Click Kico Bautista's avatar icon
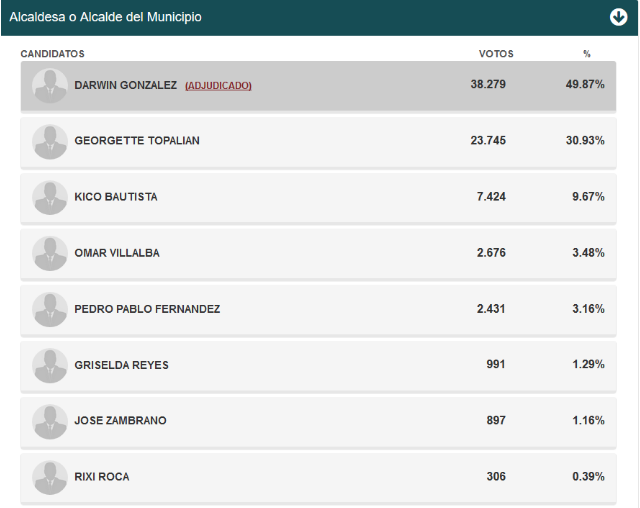This screenshot has height=508, width=640. 50,198
